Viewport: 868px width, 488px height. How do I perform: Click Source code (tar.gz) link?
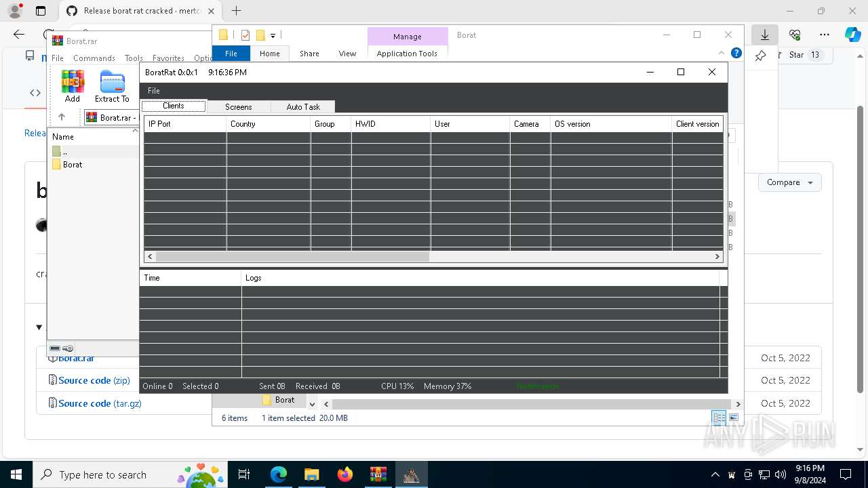pos(100,403)
